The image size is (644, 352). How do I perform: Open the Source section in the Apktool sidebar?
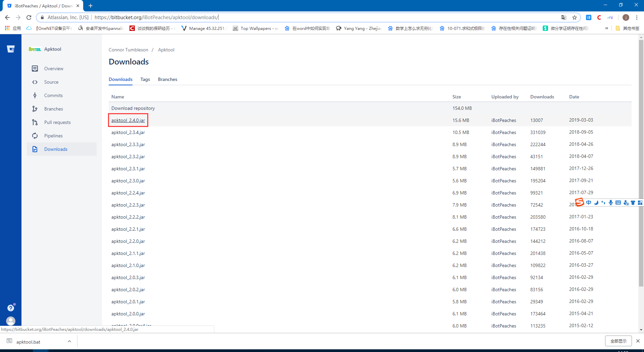coord(51,82)
